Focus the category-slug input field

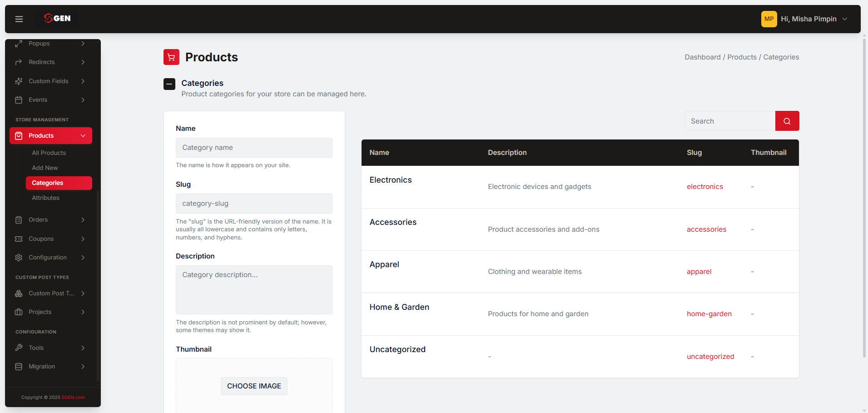(x=254, y=204)
